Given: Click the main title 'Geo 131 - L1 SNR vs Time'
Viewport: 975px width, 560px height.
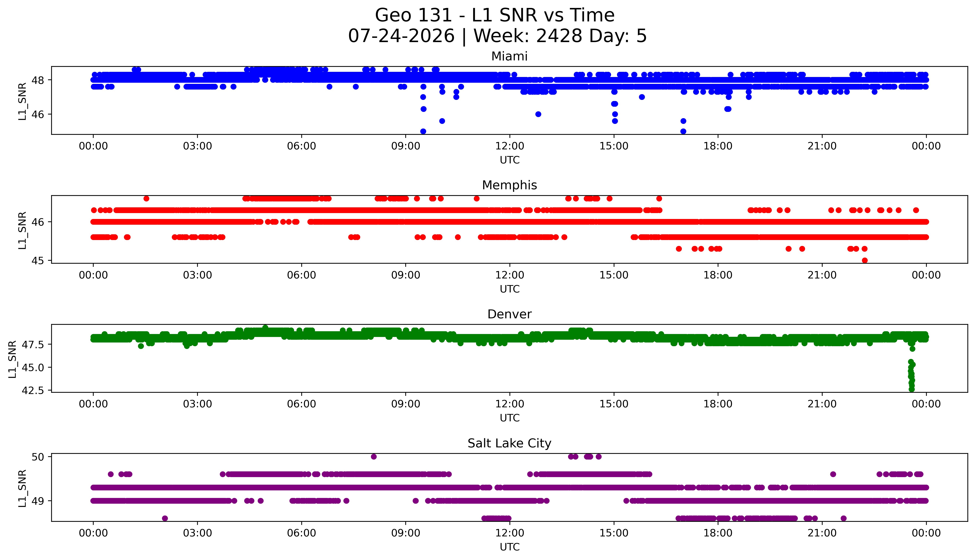Looking at the screenshot, I should coord(495,15).
